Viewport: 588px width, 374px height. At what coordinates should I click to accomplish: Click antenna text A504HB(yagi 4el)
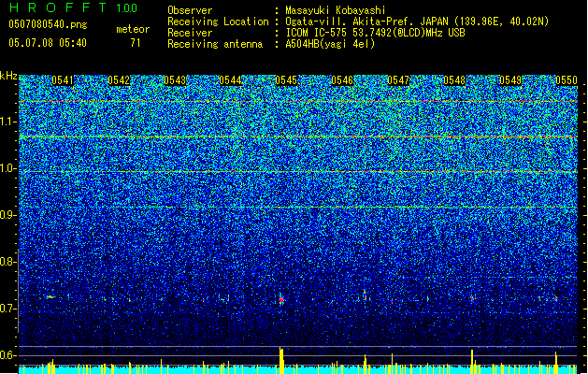pos(330,44)
